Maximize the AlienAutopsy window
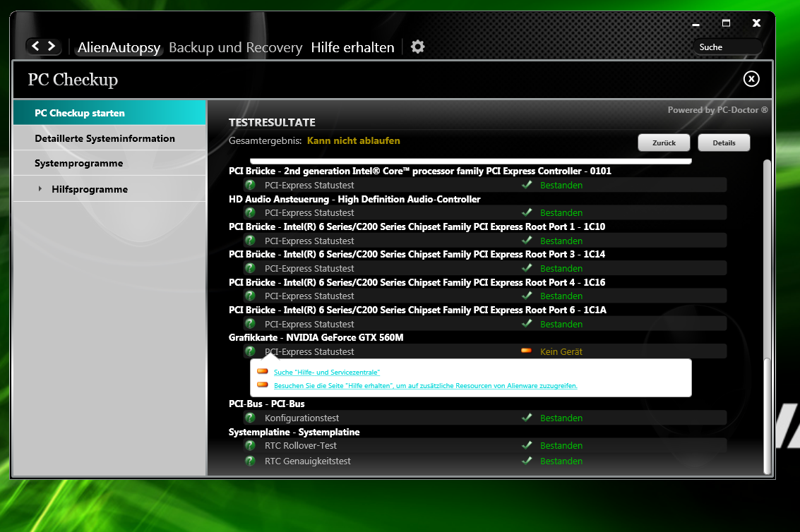This screenshot has height=532, width=800. [x=726, y=23]
